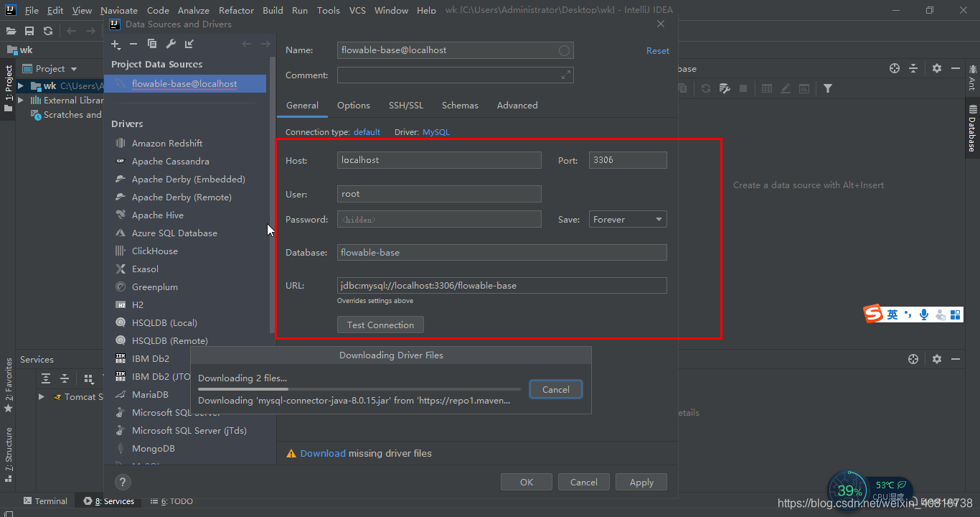Click the refresh icon in the Database toolbar
Image resolution: width=980 pixels, height=517 pixels.
[x=706, y=88]
